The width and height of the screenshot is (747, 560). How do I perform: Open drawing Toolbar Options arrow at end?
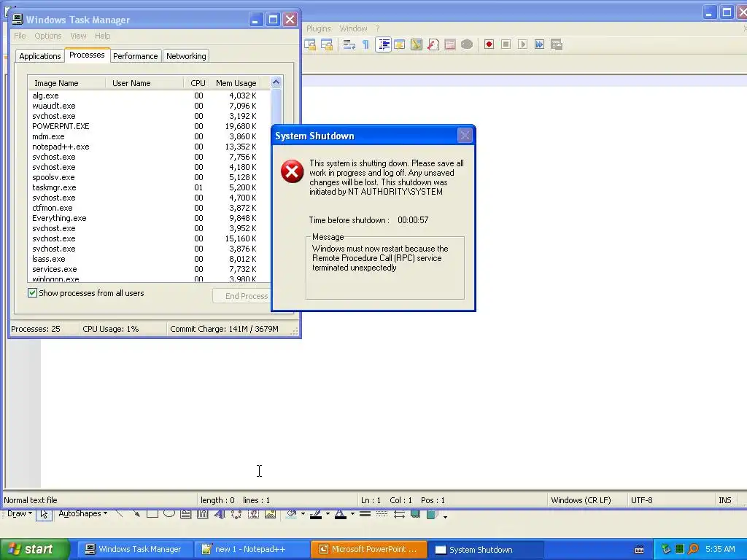[445, 516]
